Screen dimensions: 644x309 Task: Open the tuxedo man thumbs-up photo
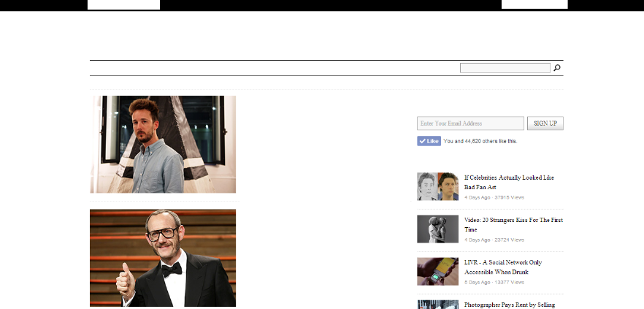tap(163, 258)
